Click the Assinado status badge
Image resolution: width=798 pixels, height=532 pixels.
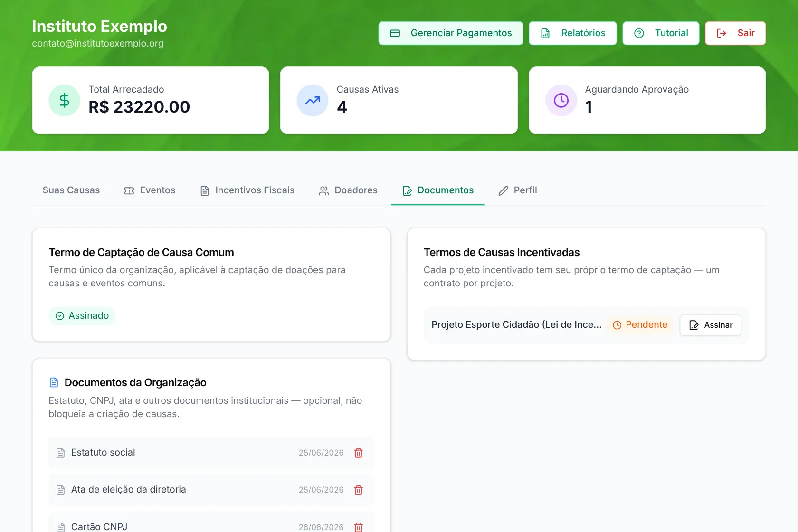point(82,316)
